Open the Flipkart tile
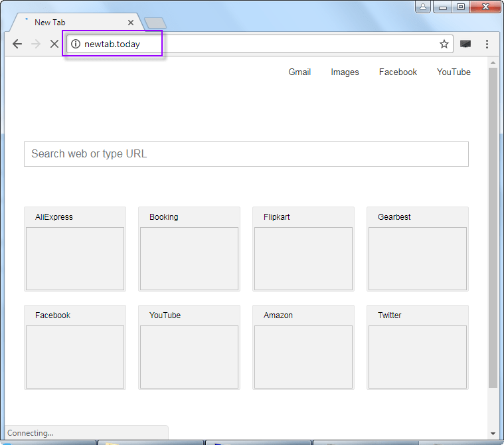 [x=303, y=249]
